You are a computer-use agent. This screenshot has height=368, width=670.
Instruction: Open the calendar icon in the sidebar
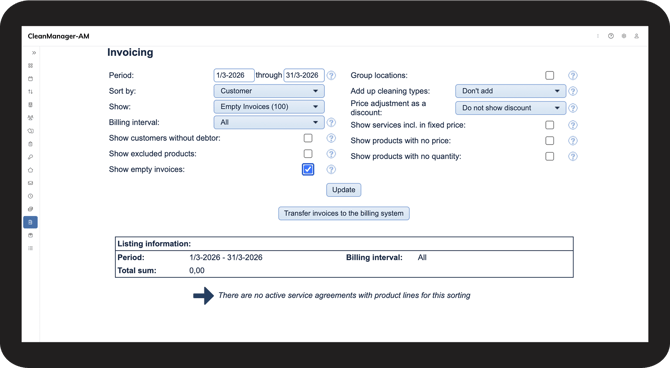click(30, 79)
